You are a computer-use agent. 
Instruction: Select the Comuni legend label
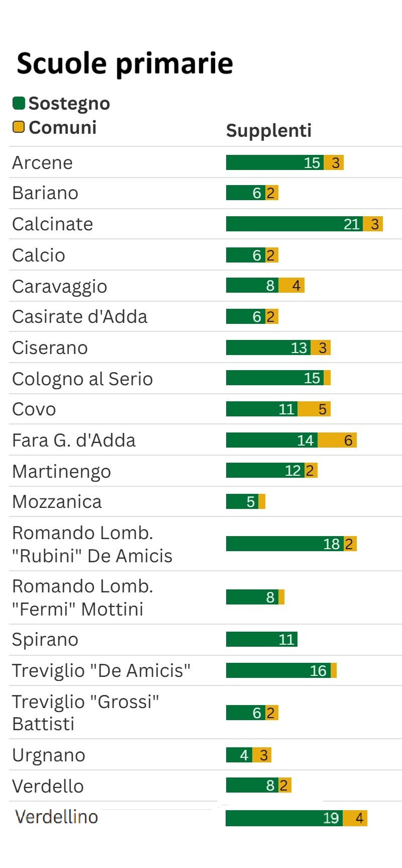(x=62, y=127)
